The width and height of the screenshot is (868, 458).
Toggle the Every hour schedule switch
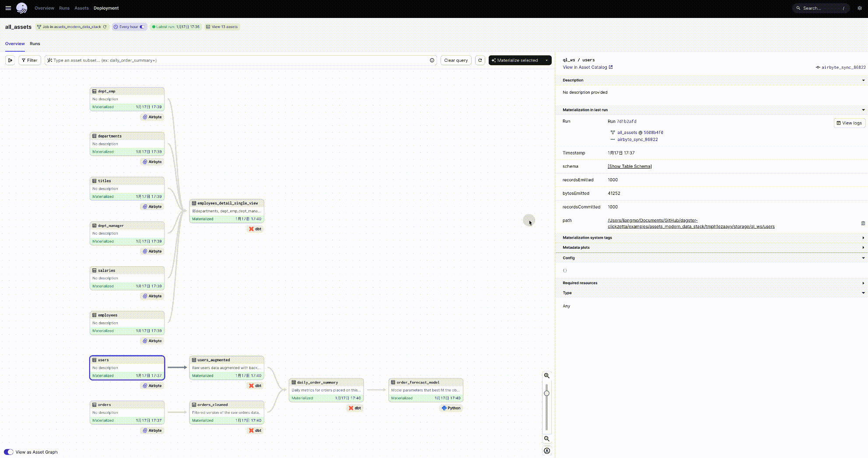click(142, 27)
